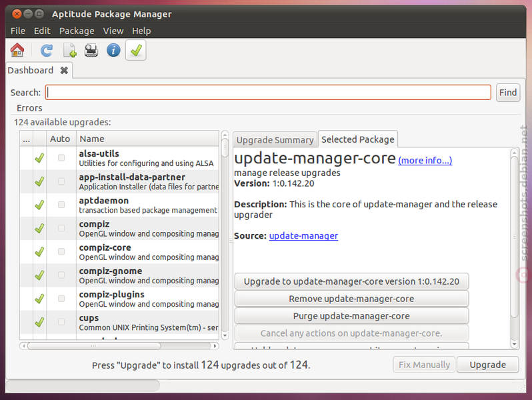This screenshot has width=532, height=400.
Task: Close the Dashboard tab with X
Action: 64,70
